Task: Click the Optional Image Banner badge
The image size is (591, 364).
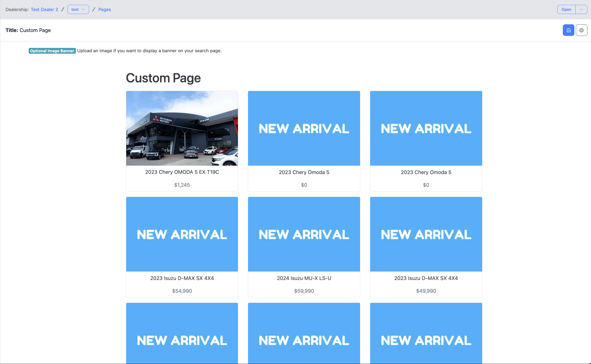Action: click(52, 51)
